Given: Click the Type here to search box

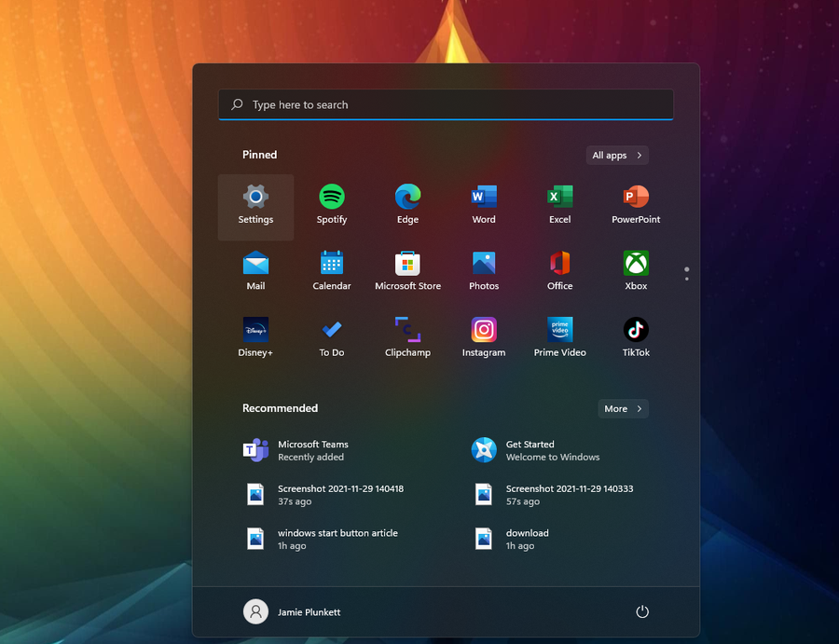Looking at the screenshot, I should pyautogui.click(x=446, y=105).
